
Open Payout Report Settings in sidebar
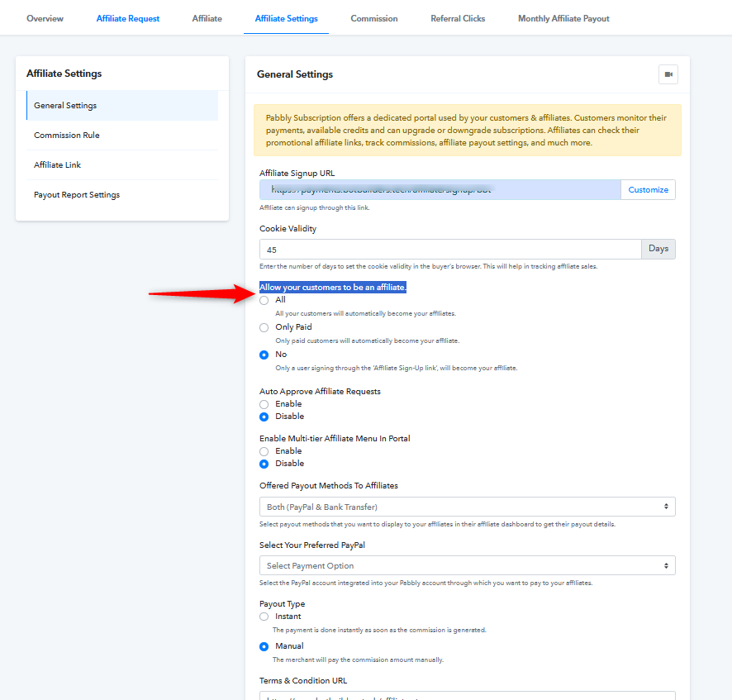[x=77, y=195]
